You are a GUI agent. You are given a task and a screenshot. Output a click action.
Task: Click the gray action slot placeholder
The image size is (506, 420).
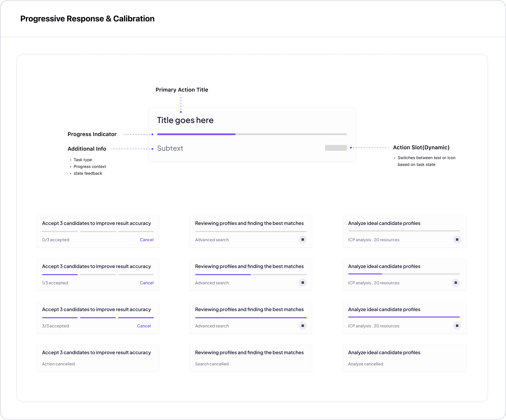336,148
